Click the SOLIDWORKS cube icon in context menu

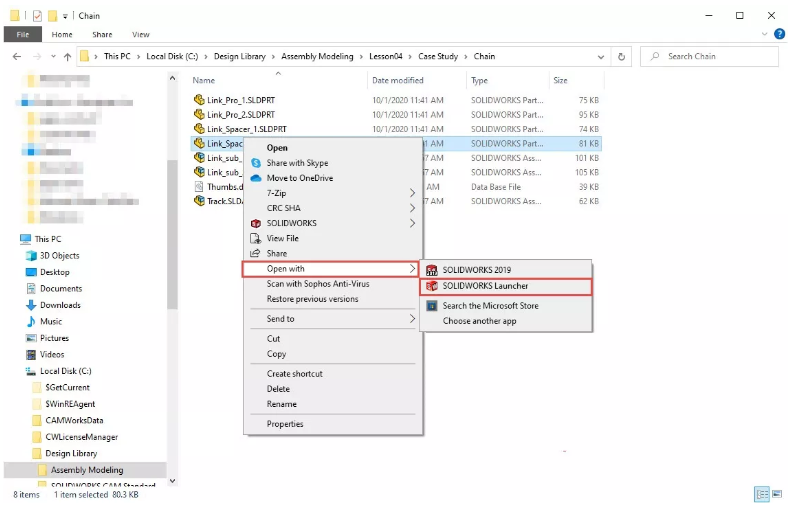tap(256, 223)
